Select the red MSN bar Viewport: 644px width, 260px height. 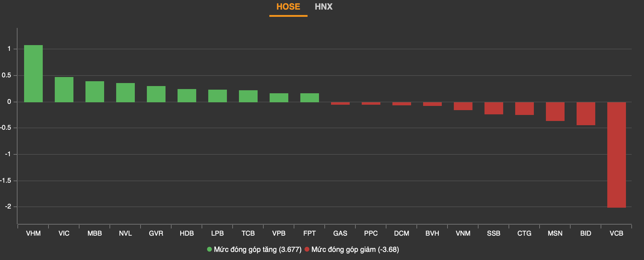tap(555, 111)
